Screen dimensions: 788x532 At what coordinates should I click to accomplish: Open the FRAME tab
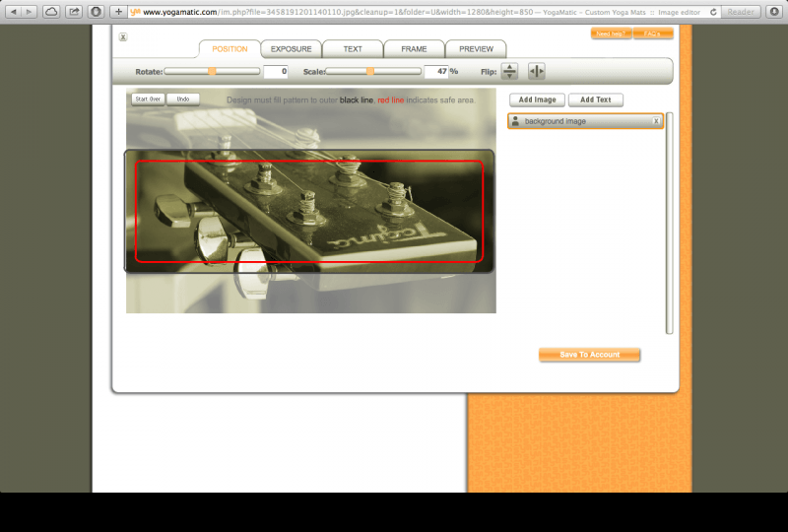[414, 49]
